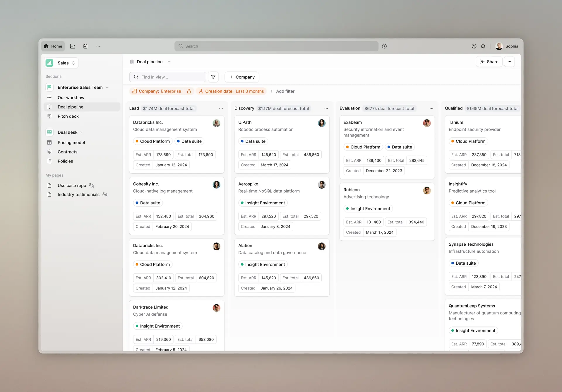Open the analytics chart icon in top bar

(72, 46)
